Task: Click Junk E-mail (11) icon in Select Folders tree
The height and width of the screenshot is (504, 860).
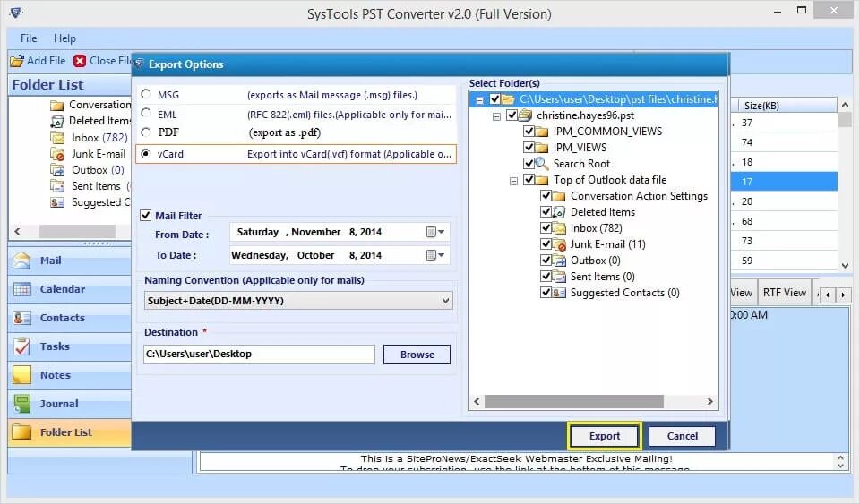Action: pyautogui.click(x=559, y=244)
